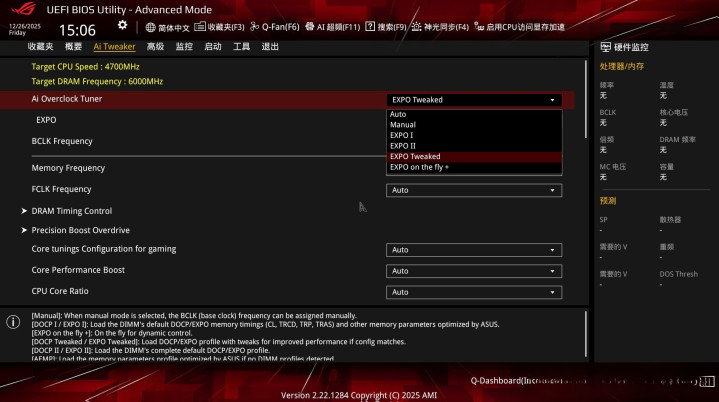The height and width of the screenshot is (402, 719).
Task: Click the 12/26/2025 Friday date text
Action: click(x=25, y=29)
